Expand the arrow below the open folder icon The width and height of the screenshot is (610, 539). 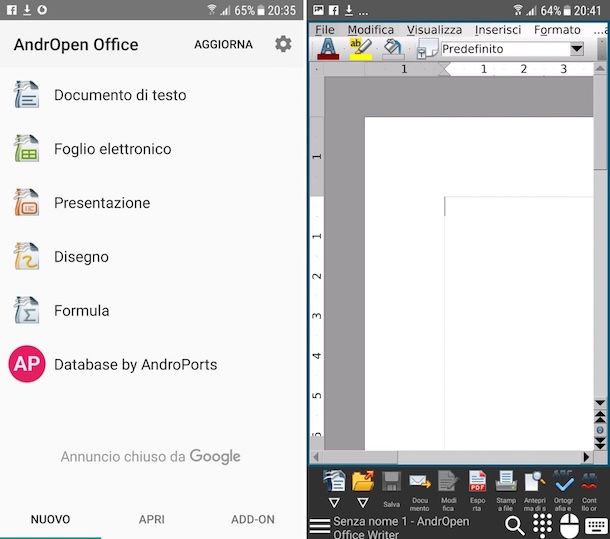[x=363, y=503]
